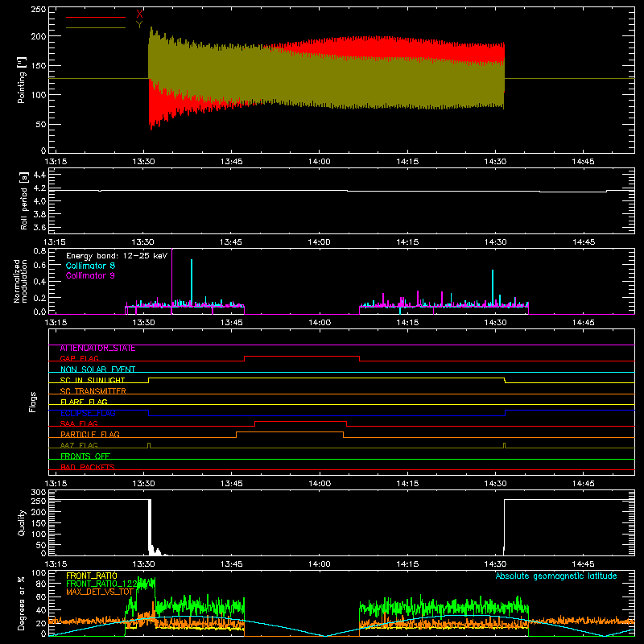Select the BAD_PACKETS flag label
This screenshot has width=644, height=644.
click(88, 467)
